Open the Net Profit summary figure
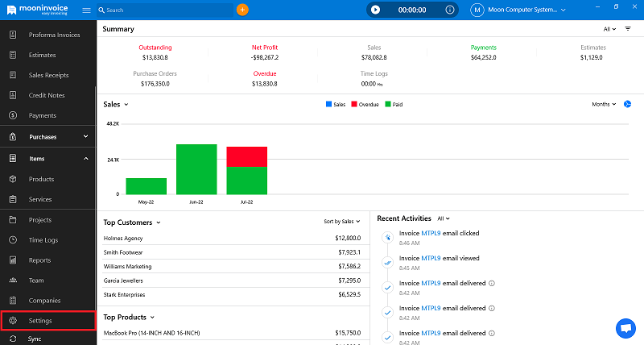The width and height of the screenshot is (644, 345). [x=265, y=57]
